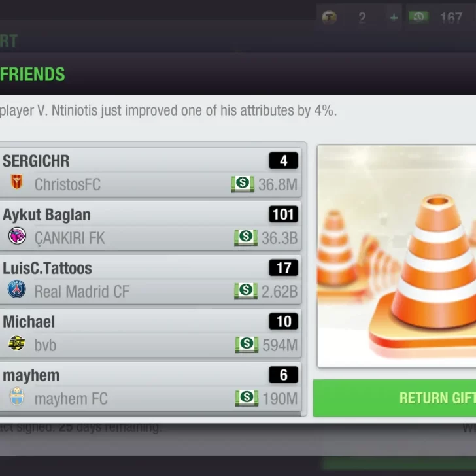This screenshot has width=476, height=476.
Task: Click the bvb club badge icon
Action: pos(16,343)
